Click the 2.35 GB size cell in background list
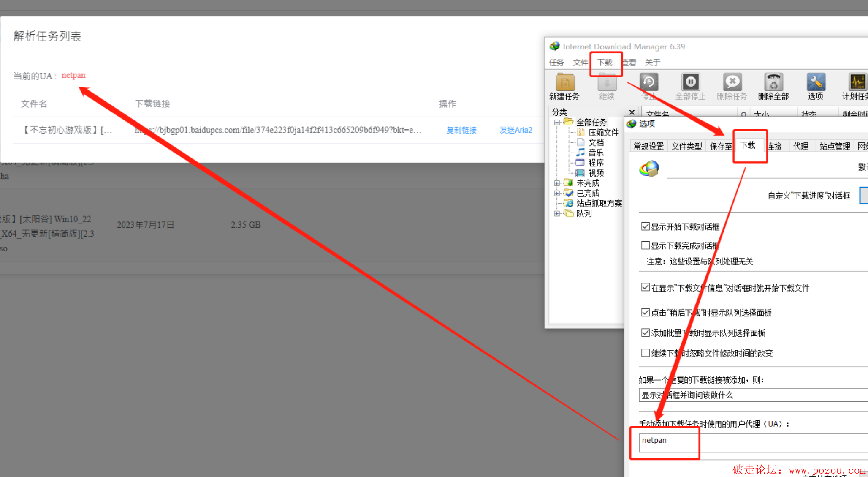The image size is (868, 477). coord(246,225)
